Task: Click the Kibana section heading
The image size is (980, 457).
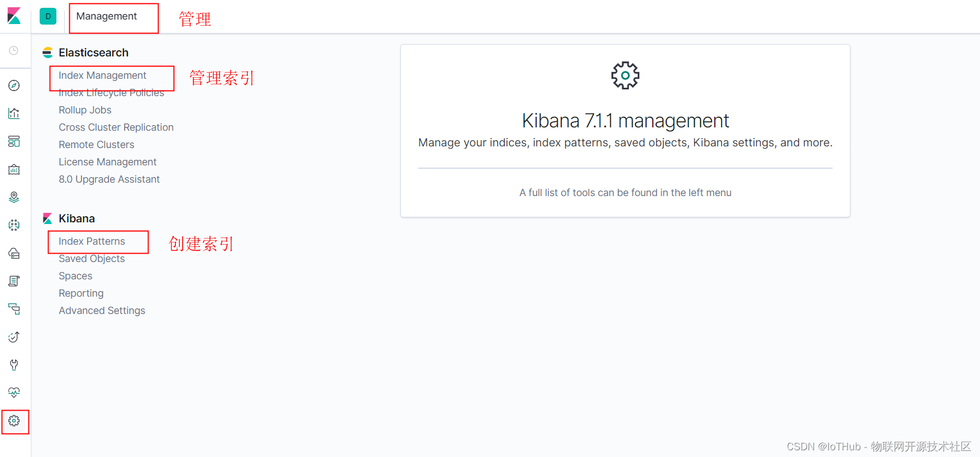Action: click(x=77, y=218)
